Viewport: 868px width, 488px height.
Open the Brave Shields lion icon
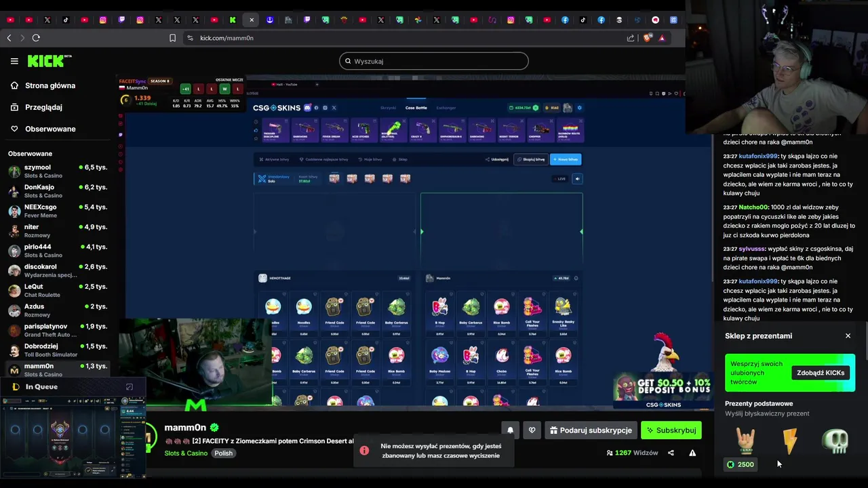647,38
